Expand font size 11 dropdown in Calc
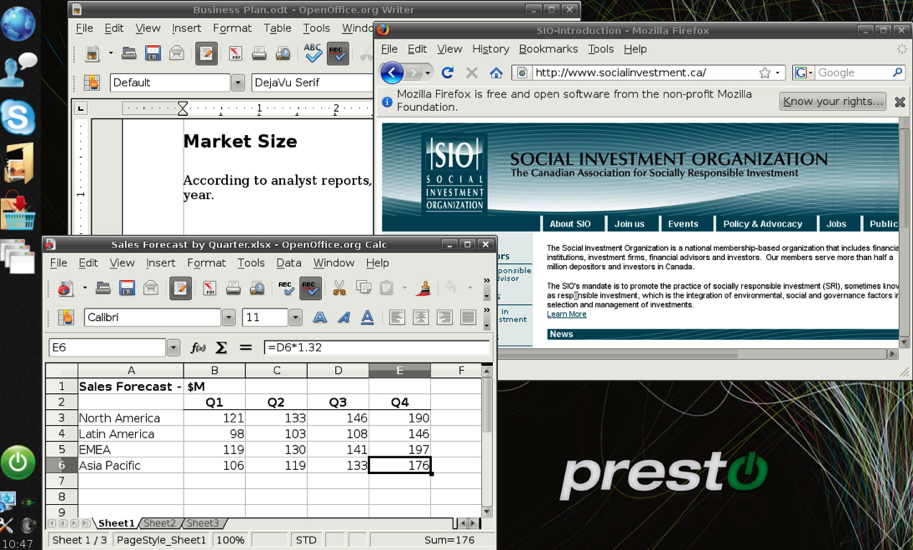The height and width of the screenshot is (550, 913). coord(296,317)
